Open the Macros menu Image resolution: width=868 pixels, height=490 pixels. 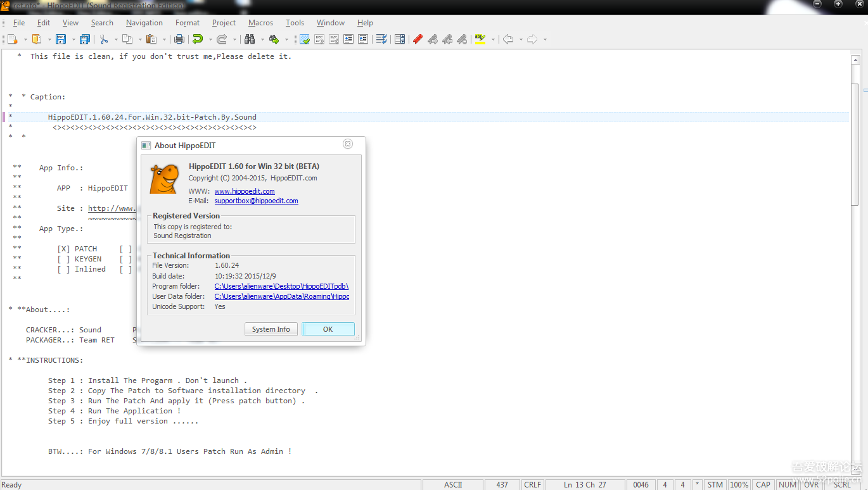point(260,23)
